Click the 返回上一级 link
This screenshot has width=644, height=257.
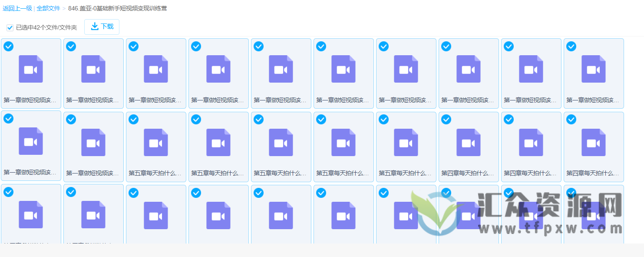[x=16, y=8]
